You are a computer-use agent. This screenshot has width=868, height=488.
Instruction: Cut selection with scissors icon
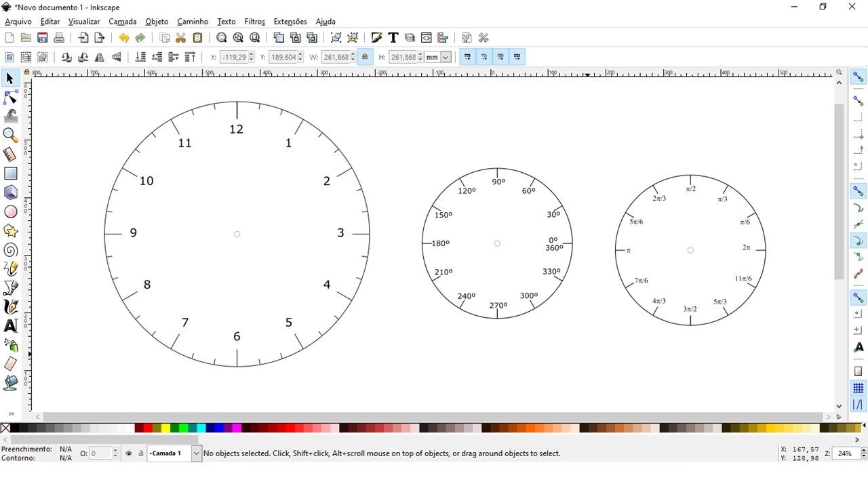coord(181,38)
